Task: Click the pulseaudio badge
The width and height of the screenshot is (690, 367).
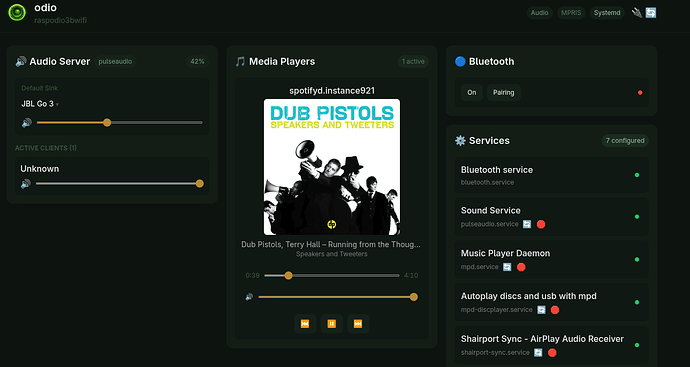Action: [115, 62]
